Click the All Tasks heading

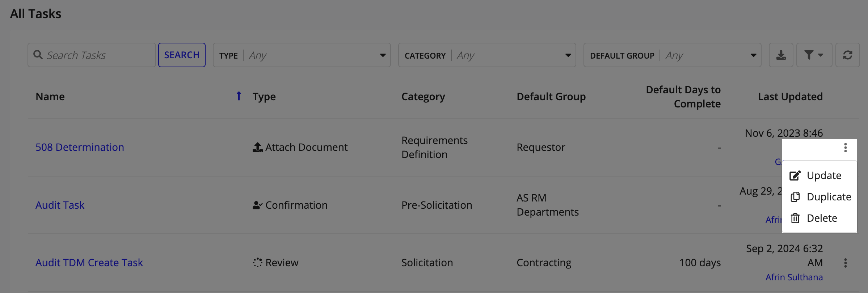point(35,14)
